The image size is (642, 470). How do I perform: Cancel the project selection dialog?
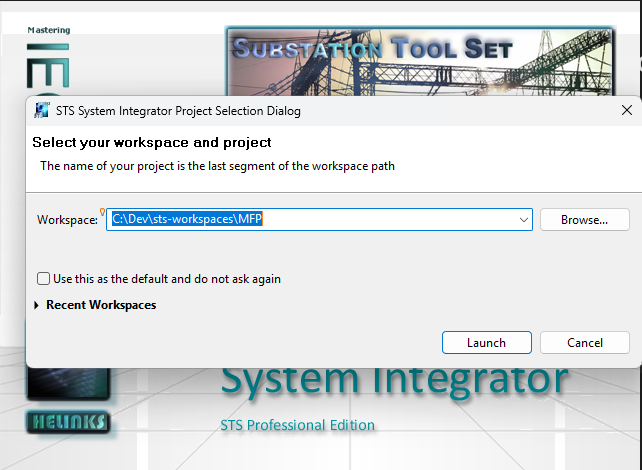coord(584,342)
